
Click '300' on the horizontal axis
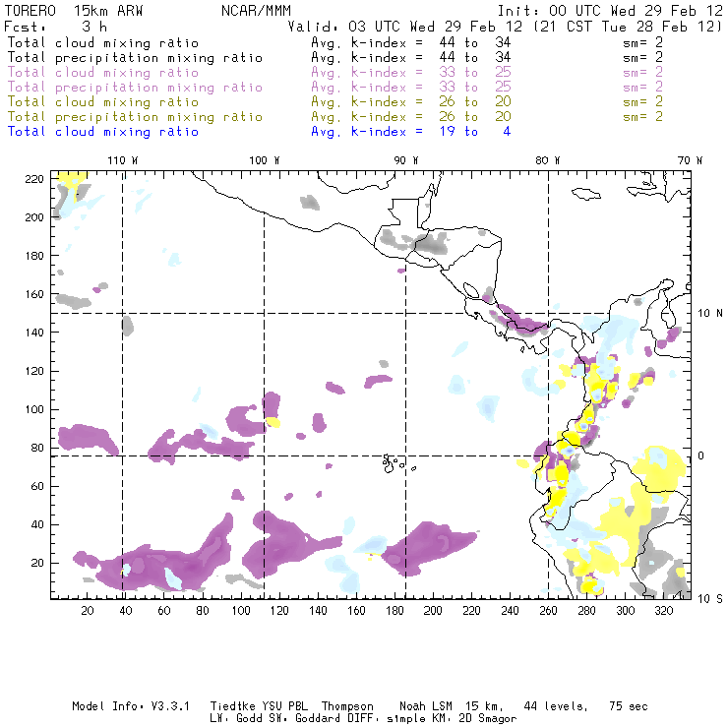[626, 611]
